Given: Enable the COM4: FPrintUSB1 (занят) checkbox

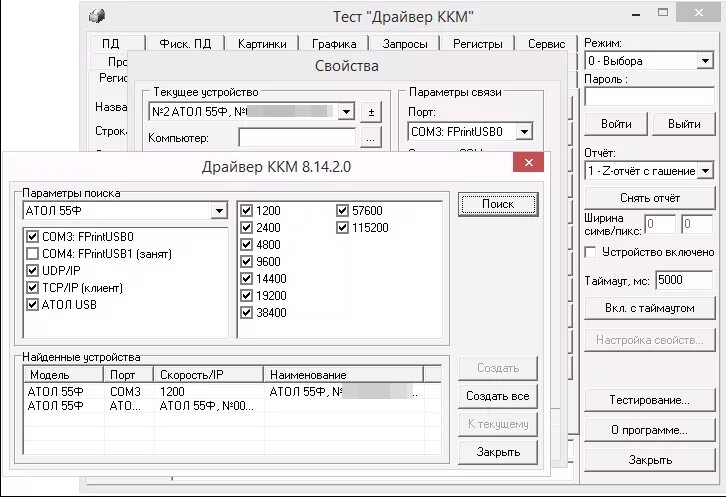Looking at the screenshot, I should point(32,254).
